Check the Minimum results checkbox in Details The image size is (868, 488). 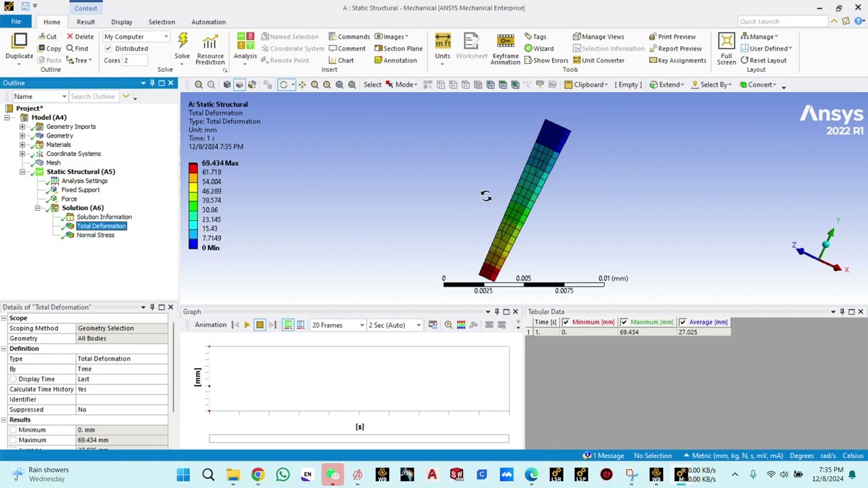(x=13, y=430)
